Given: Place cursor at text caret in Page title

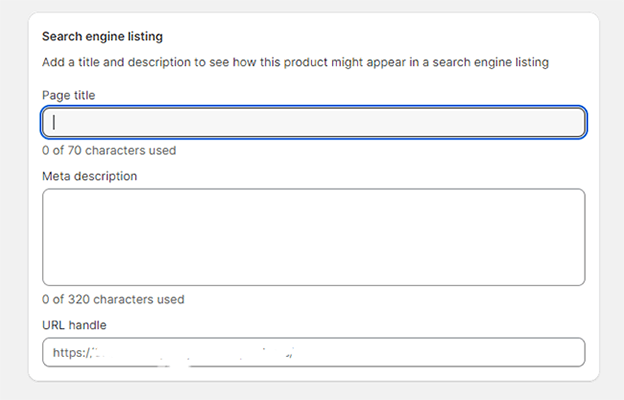Looking at the screenshot, I should (54, 122).
